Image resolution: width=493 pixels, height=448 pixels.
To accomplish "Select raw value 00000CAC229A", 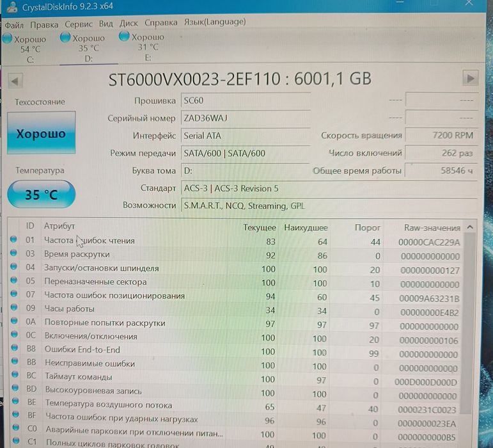I will [x=429, y=243].
